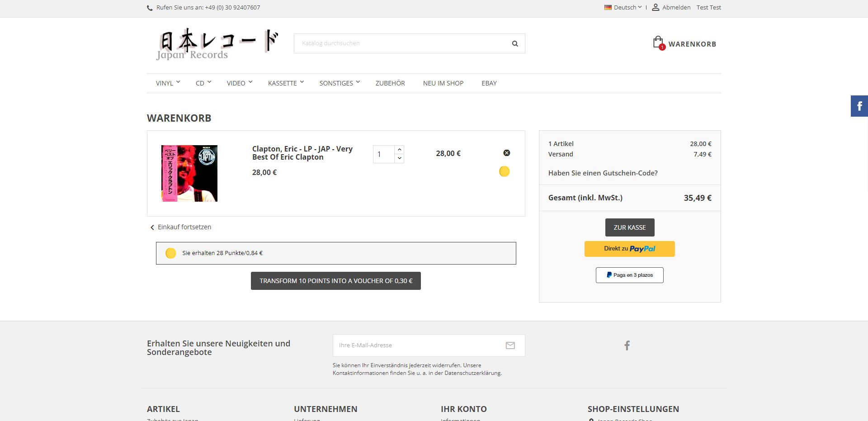The width and height of the screenshot is (868, 421).
Task: Click the WARENKORB header link
Action: 692,44
